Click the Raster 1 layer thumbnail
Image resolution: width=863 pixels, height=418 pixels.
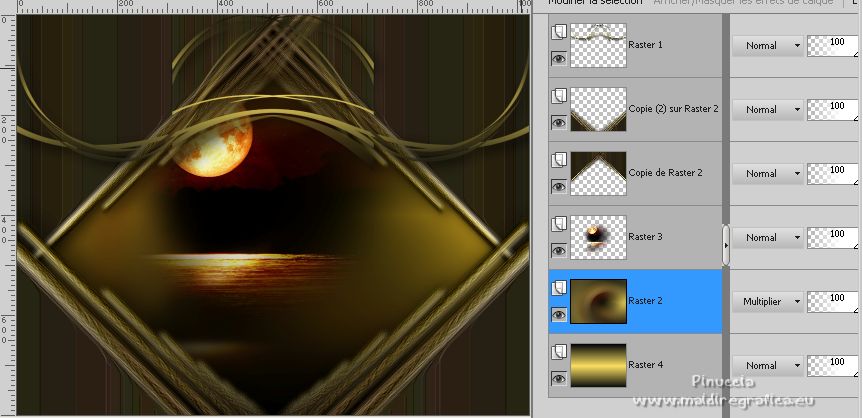598,45
